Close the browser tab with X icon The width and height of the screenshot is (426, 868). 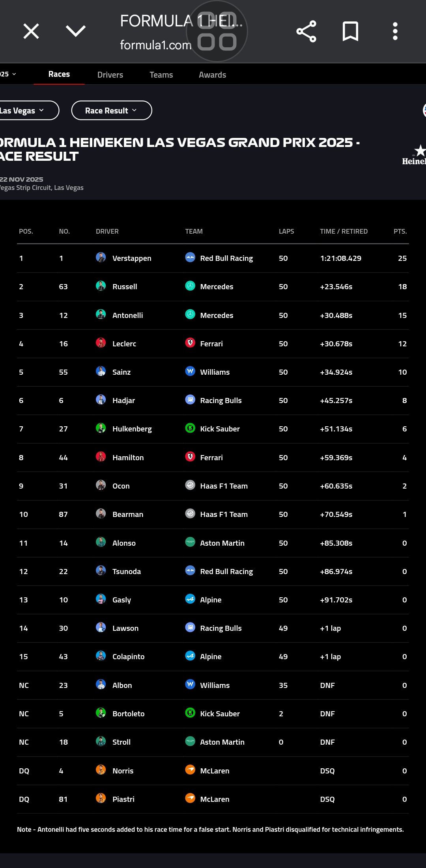tap(31, 31)
